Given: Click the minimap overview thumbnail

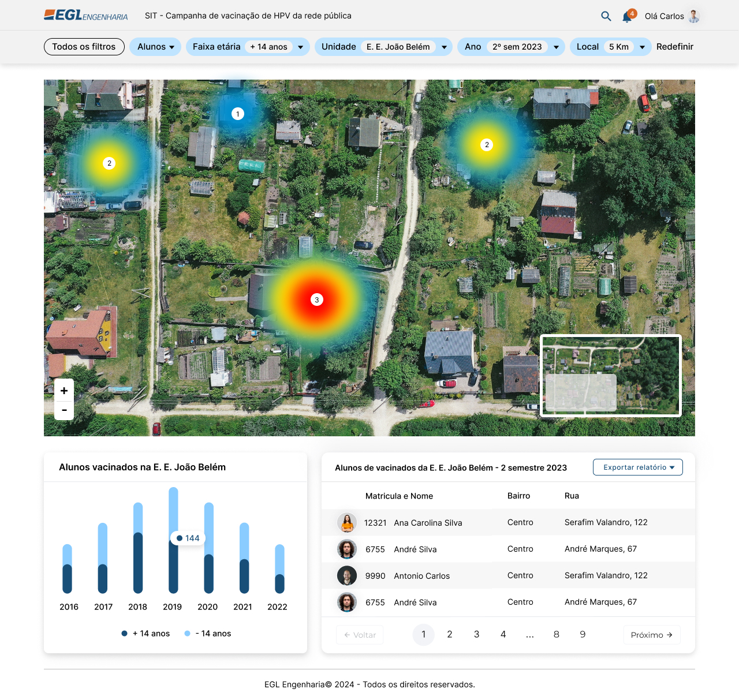Looking at the screenshot, I should tap(610, 376).
